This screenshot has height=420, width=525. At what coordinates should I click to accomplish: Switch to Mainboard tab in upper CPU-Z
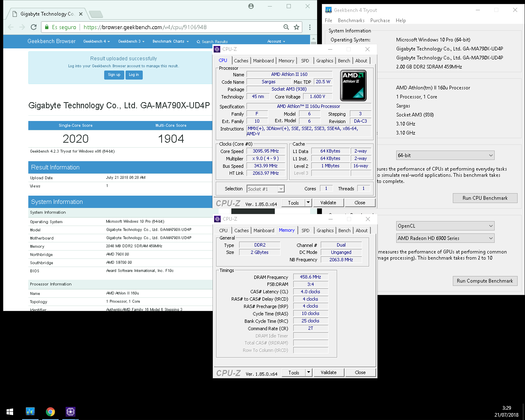(x=263, y=61)
